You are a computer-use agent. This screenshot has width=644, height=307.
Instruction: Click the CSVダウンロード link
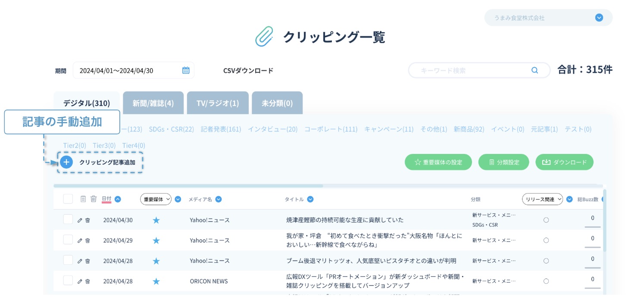click(x=248, y=70)
